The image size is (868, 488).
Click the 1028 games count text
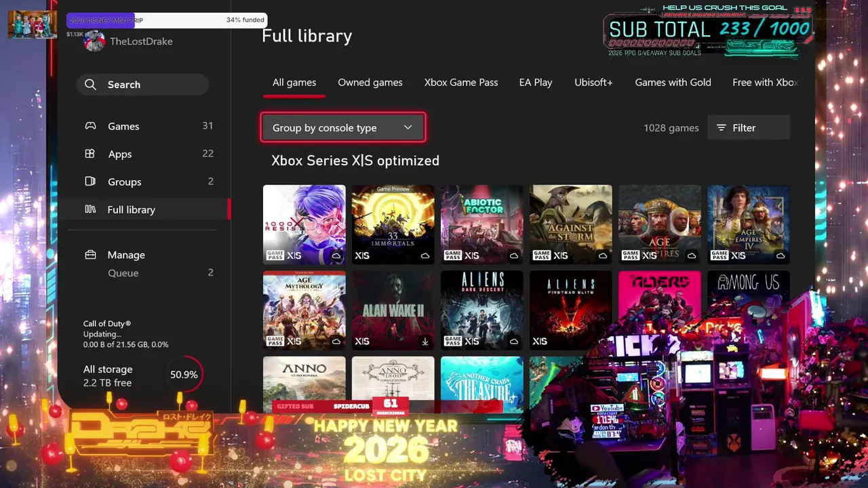pos(671,127)
